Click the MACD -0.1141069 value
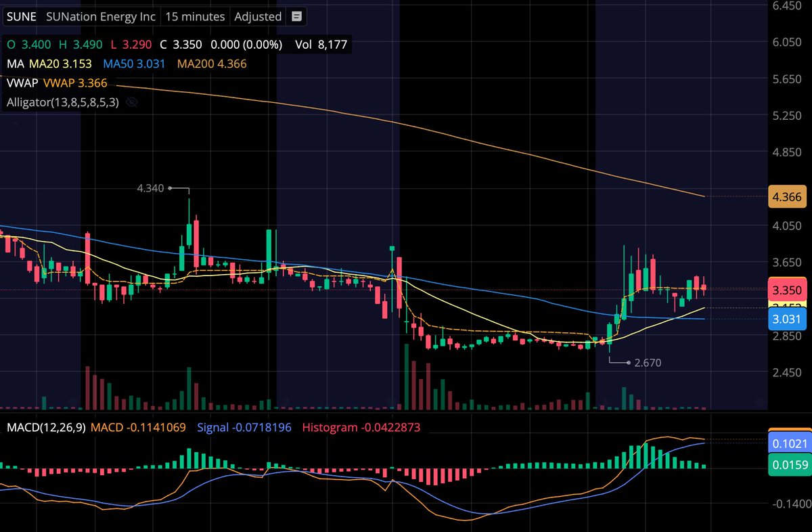 138,428
